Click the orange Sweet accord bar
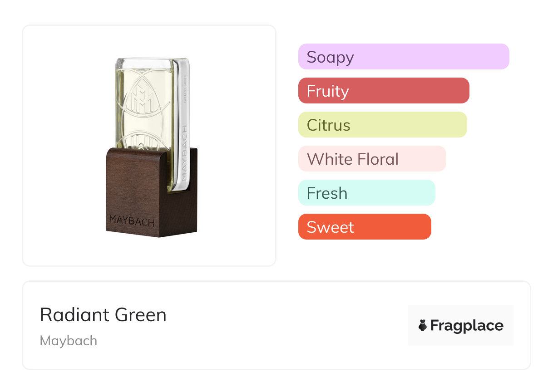The width and height of the screenshot is (553, 392). coord(364,227)
